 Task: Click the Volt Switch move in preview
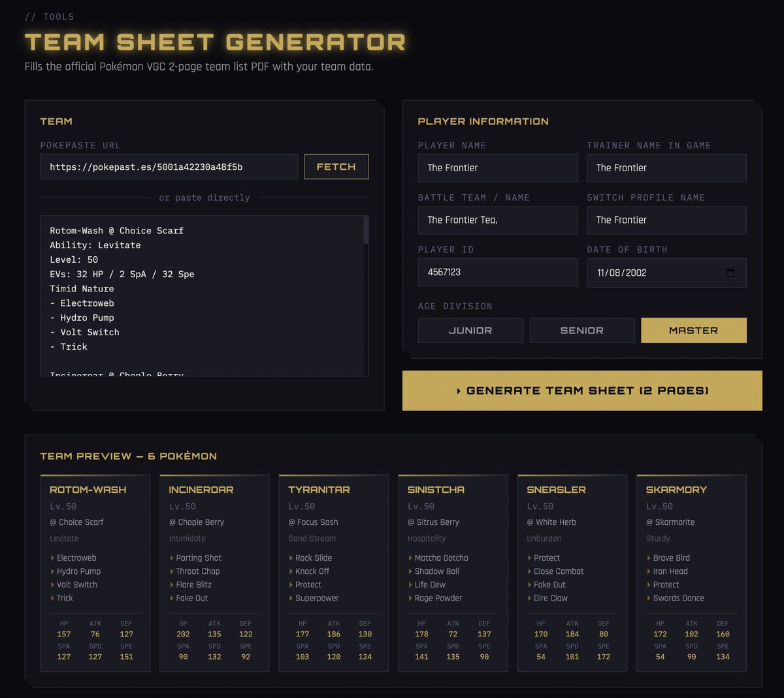coord(77,585)
